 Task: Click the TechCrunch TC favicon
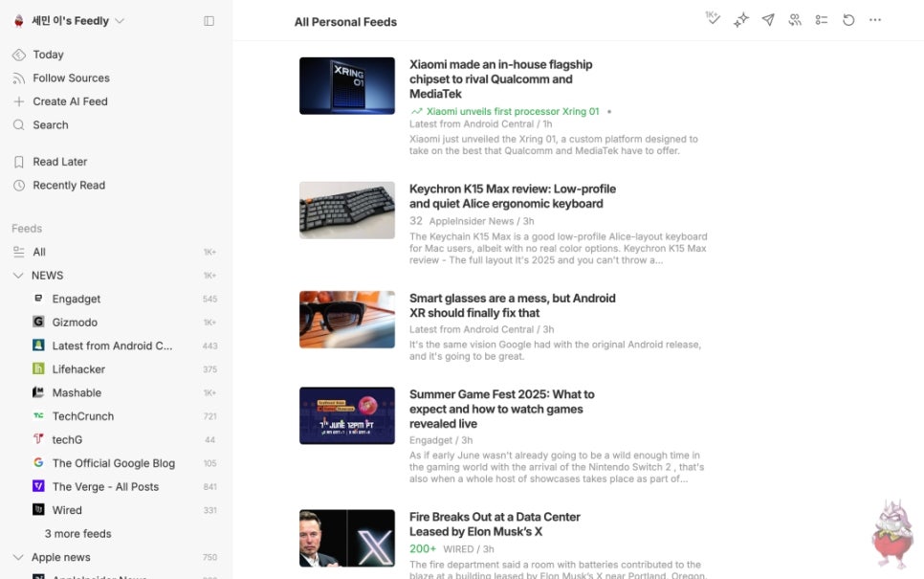[38, 415]
